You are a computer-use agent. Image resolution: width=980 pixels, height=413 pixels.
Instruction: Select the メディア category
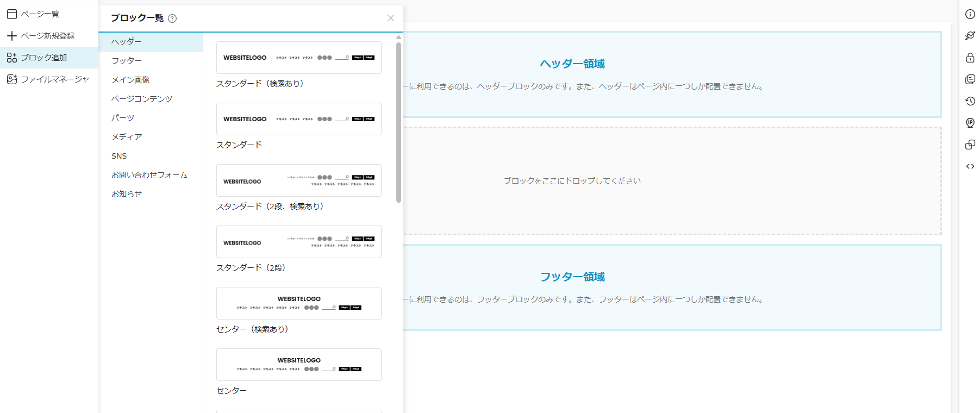pyautogui.click(x=151, y=137)
